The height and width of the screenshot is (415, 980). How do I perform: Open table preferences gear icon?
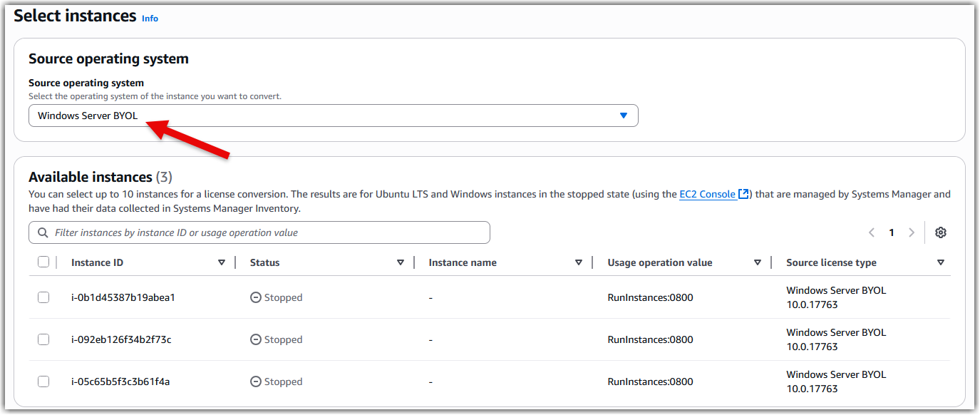point(941,232)
